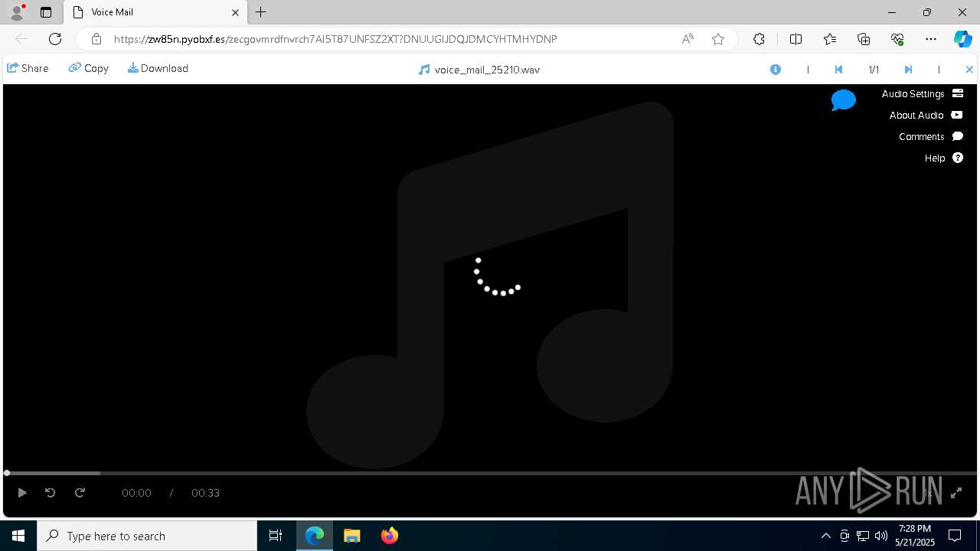Viewport: 980px width, 551px height.
Task: Add this page to favorites
Action: tap(718, 39)
